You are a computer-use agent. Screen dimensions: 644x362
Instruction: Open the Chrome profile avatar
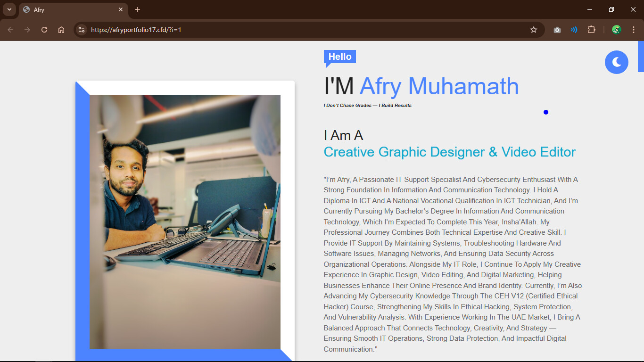(616, 30)
